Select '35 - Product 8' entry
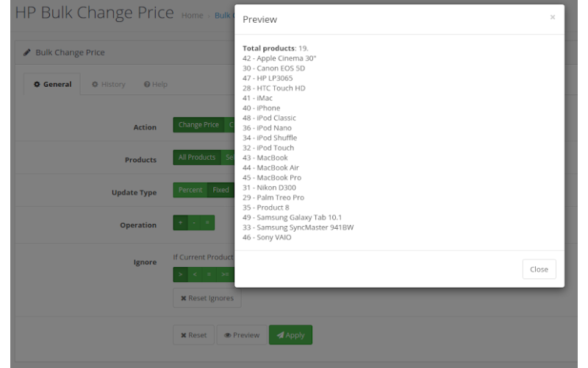The height and width of the screenshot is (368, 588). [x=266, y=208]
